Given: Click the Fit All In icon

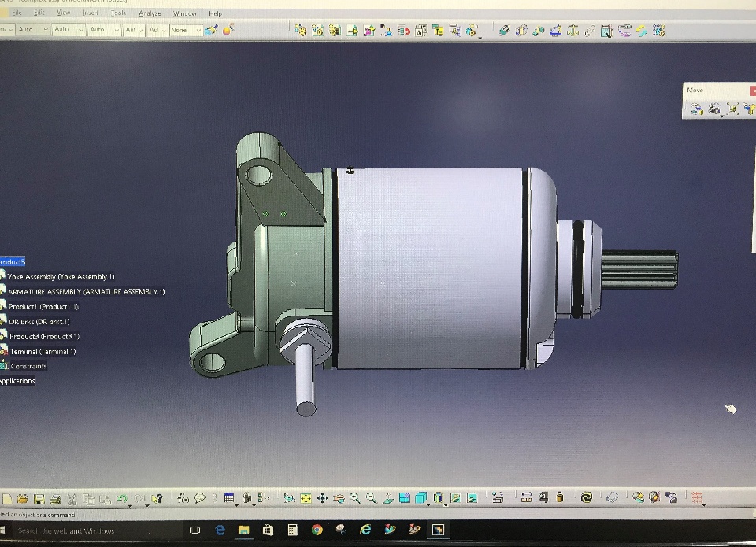Looking at the screenshot, I should tap(306, 498).
